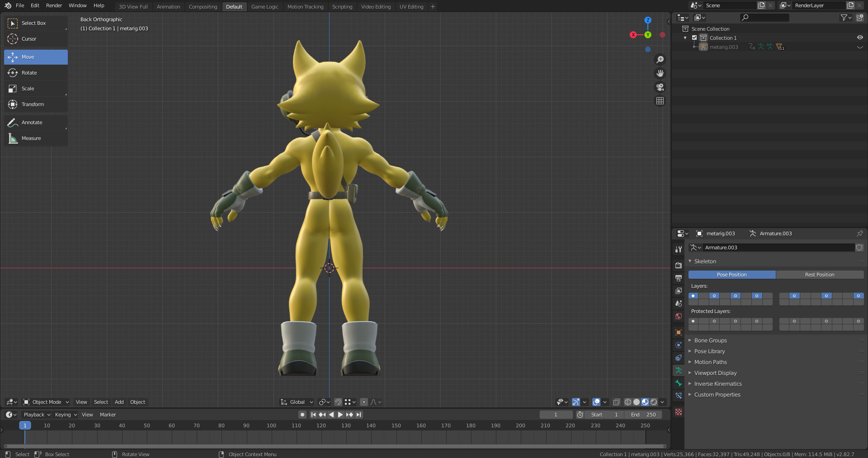Pick the Scale tool
The width and height of the screenshot is (868, 458).
pyautogui.click(x=36, y=89)
